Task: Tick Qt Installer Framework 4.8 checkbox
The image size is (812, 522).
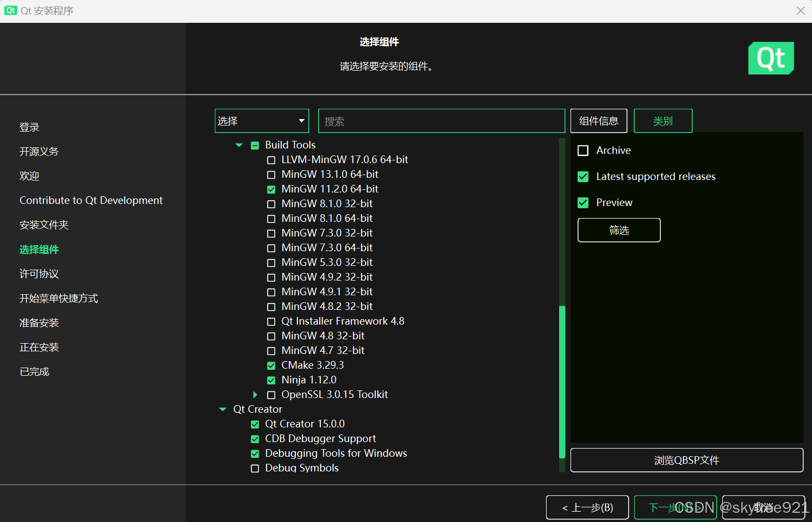Action: (271, 321)
